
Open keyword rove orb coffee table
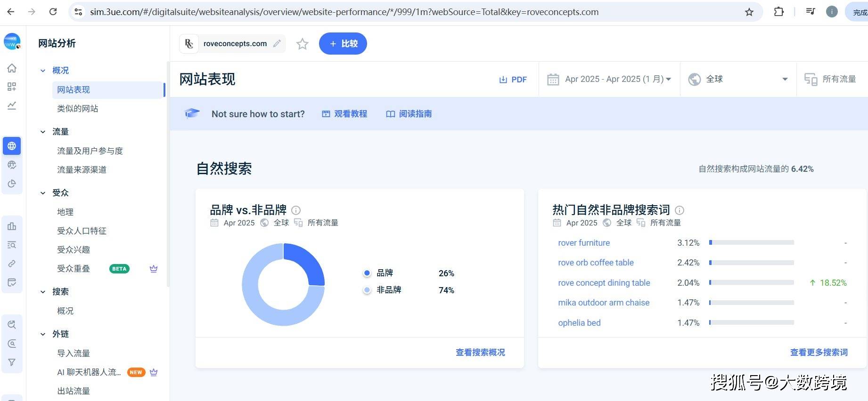pos(596,263)
